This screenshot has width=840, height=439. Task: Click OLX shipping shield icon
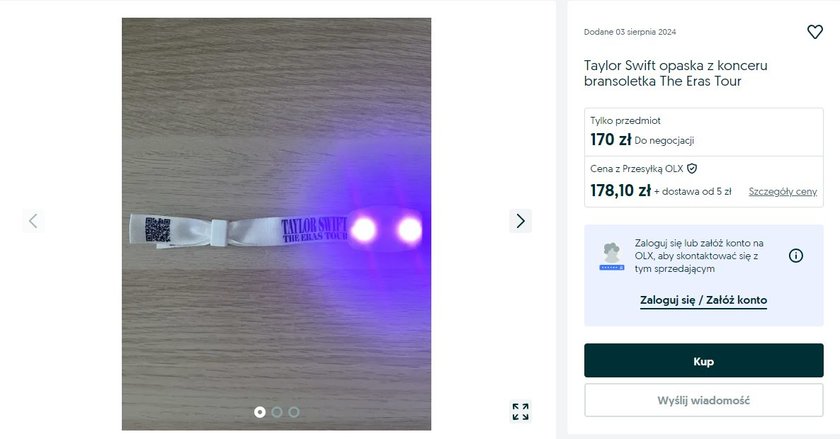point(692,169)
